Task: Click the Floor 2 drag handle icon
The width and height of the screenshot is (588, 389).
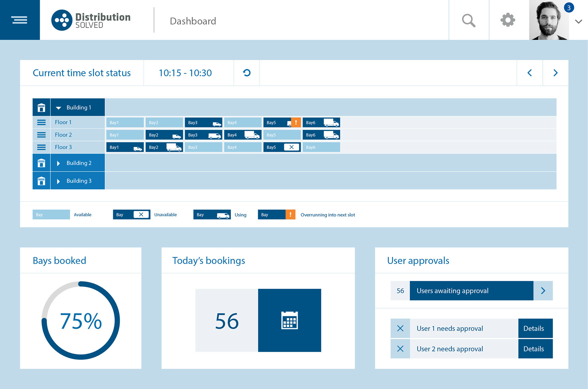Action: (41, 135)
